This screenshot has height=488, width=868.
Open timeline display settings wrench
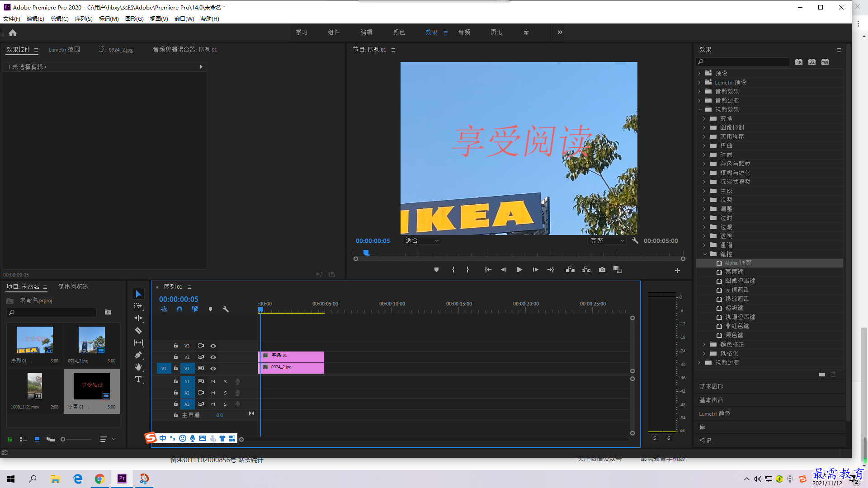tap(226, 309)
